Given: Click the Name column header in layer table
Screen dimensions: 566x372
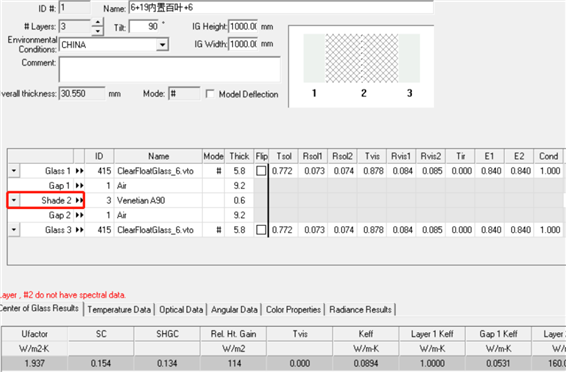Looking at the screenshot, I should (x=158, y=156).
